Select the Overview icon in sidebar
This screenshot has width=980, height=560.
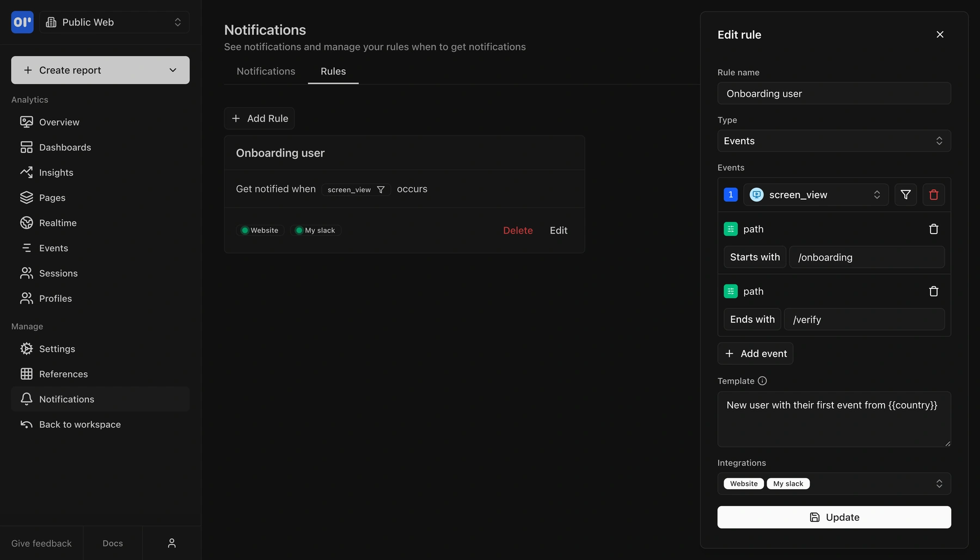(27, 122)
